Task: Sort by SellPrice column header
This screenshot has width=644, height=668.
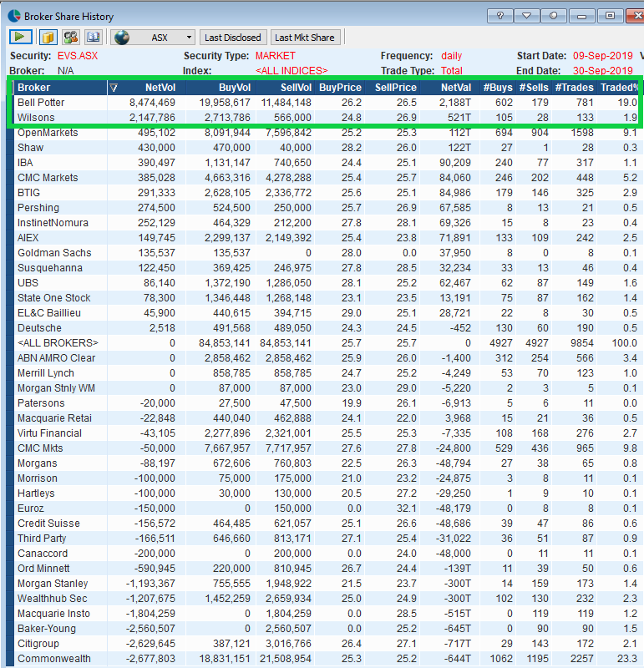Action: (393, 88)
